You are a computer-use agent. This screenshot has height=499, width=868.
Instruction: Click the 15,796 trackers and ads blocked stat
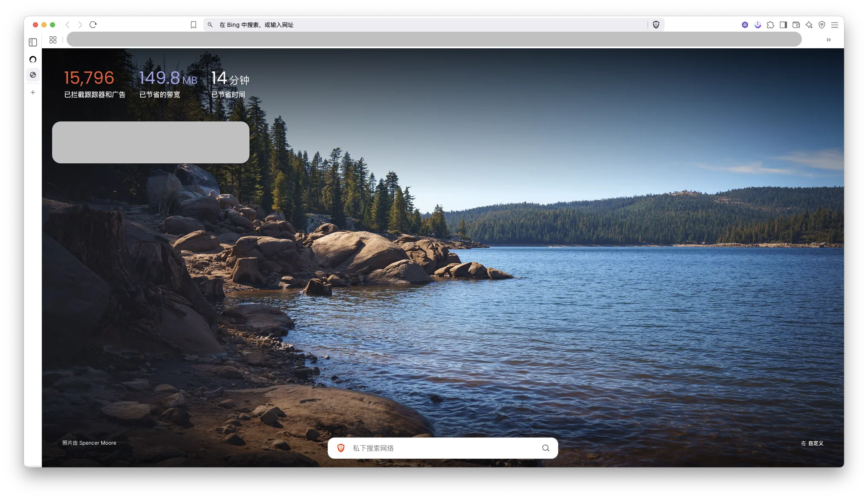click(x=94, y=84)
